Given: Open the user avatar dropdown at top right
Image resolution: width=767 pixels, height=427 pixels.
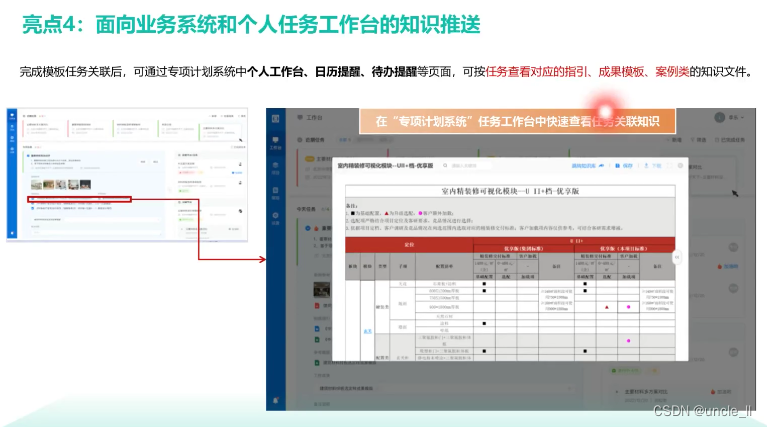Looking at the screenshot, I should [x=729, y=117].
